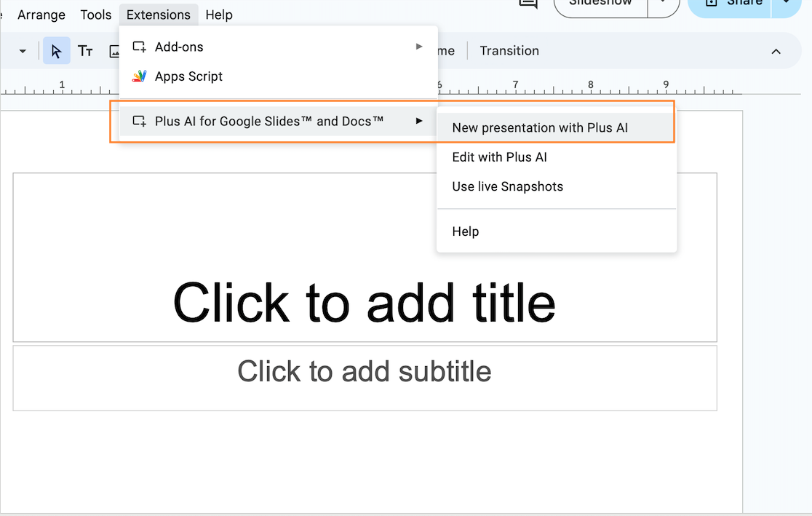The width and height of the screenshot is (812, 516).
Task: Expand Plus AI for Google Slides and Docs
Action: pos(279,122)
